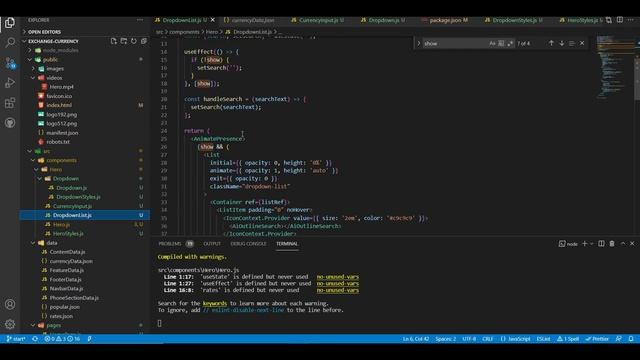Go to next match in find widget
The height and width of the screenshot is (360, 640).
point(562,43)
